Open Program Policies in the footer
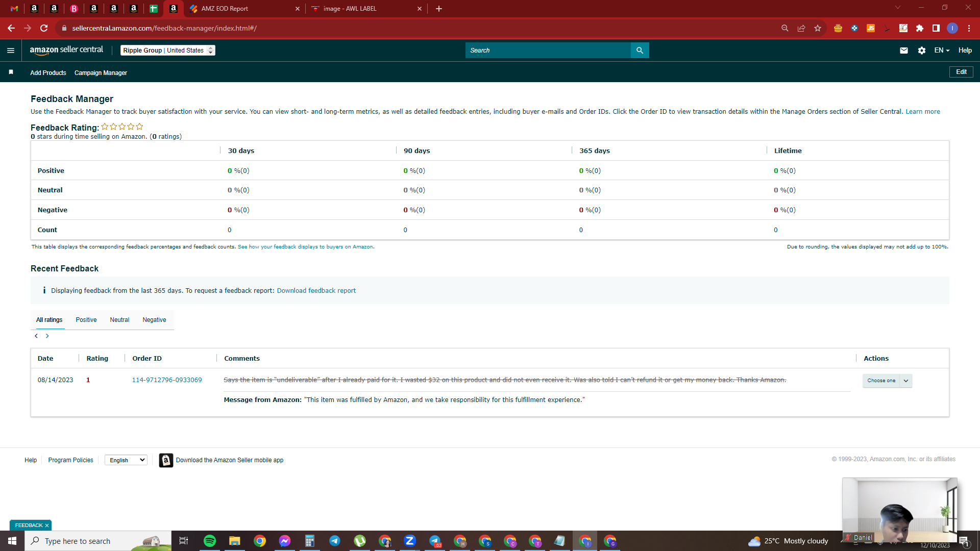Viewport: 980px width, 551px height. click(x=70, y=460)
